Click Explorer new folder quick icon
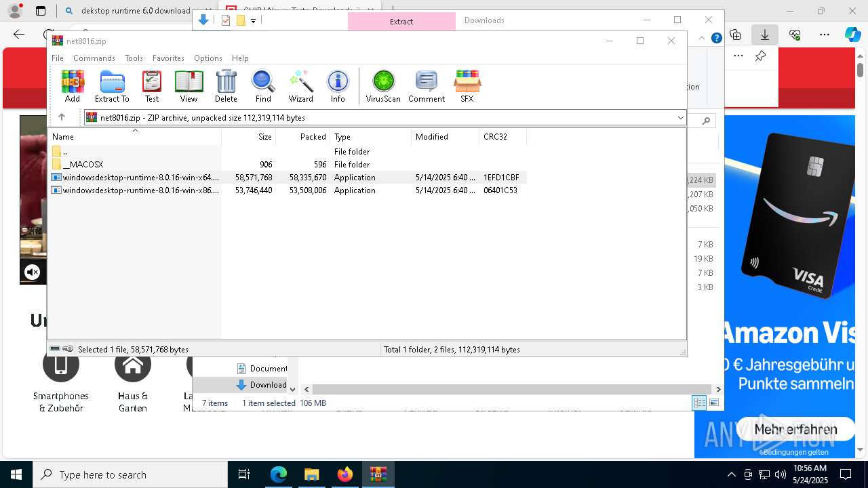This screenshot has width=868, height=488. (x=241, y=20)
